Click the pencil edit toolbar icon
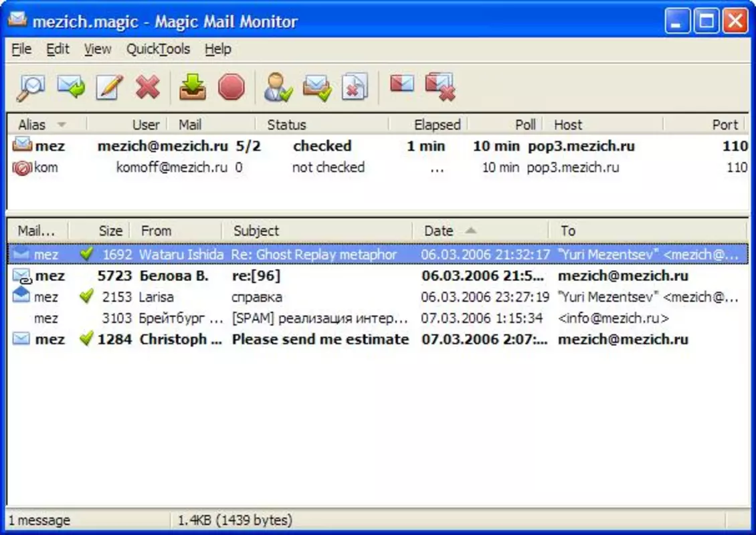756x535 pixels. 110,87
